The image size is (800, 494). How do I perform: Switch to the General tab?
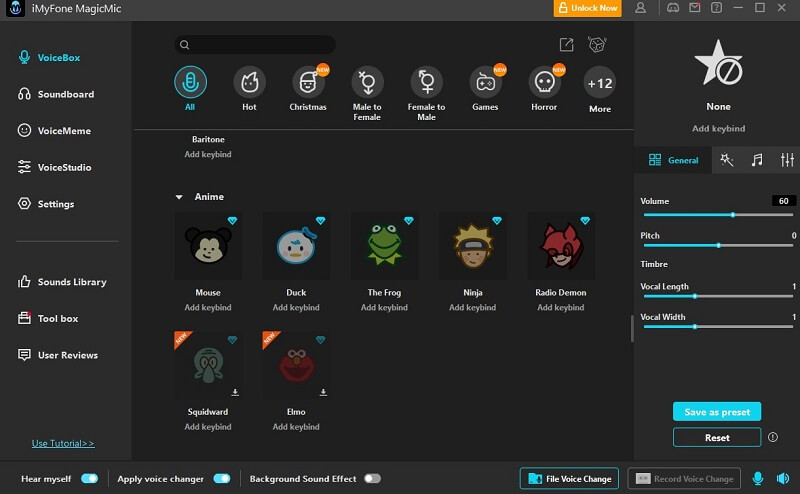673,160
